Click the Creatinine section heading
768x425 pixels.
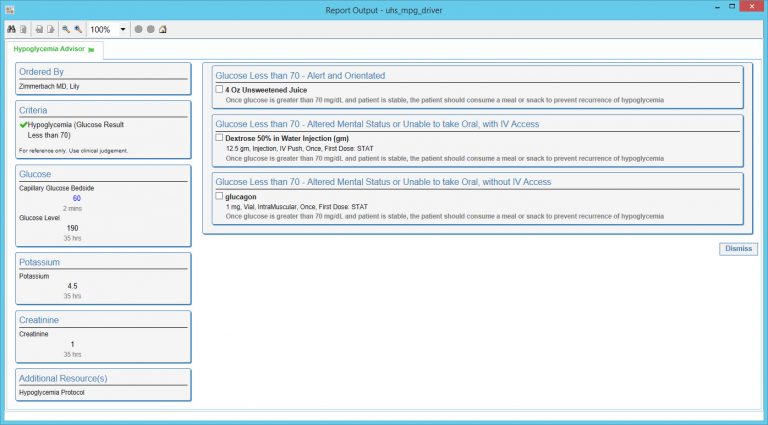pos(39,320)
